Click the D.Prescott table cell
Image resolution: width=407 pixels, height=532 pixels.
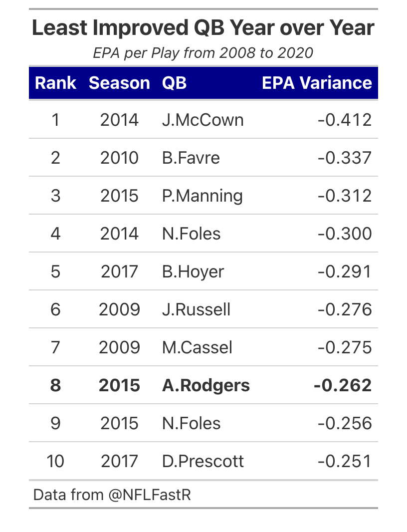(203, 461)
